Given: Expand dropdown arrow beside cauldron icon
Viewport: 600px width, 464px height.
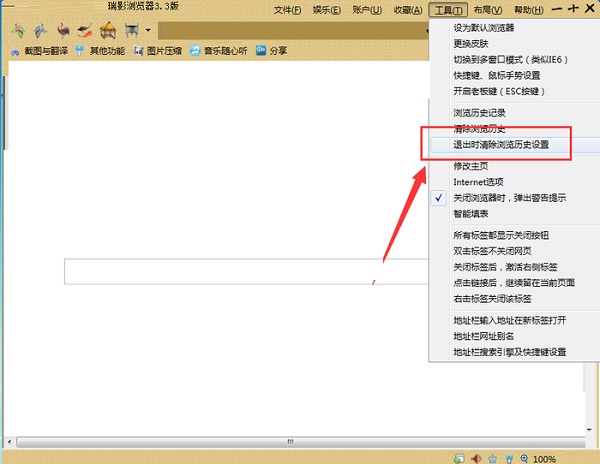Looking at the screenshot, I should coord(148,32).
